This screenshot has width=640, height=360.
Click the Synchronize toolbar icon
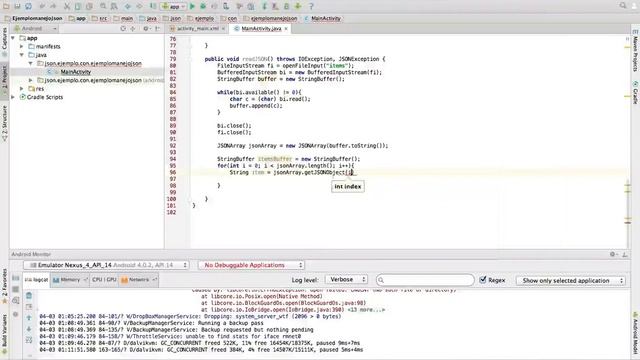tap(29, 6)
